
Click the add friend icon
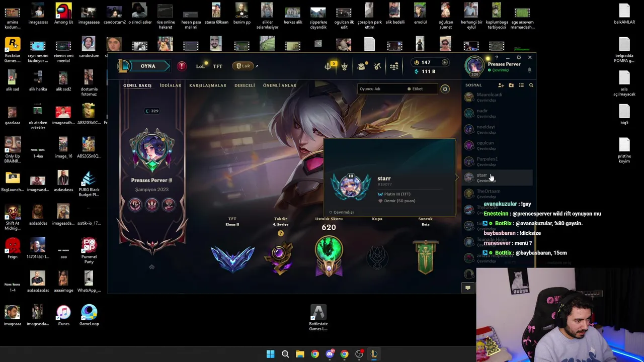point(501,85)
